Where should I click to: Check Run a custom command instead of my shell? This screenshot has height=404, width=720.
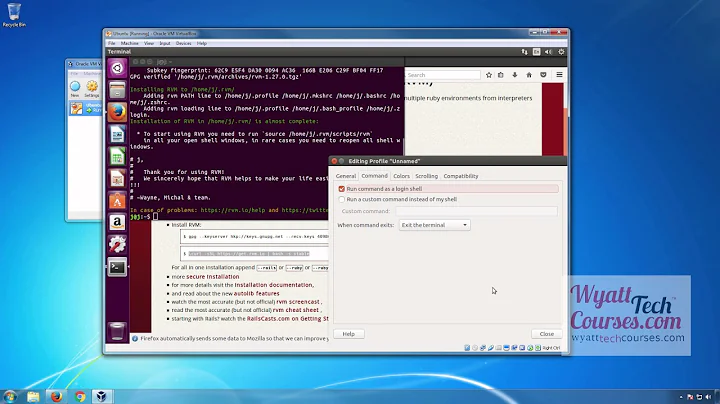(x=342, y=199)
